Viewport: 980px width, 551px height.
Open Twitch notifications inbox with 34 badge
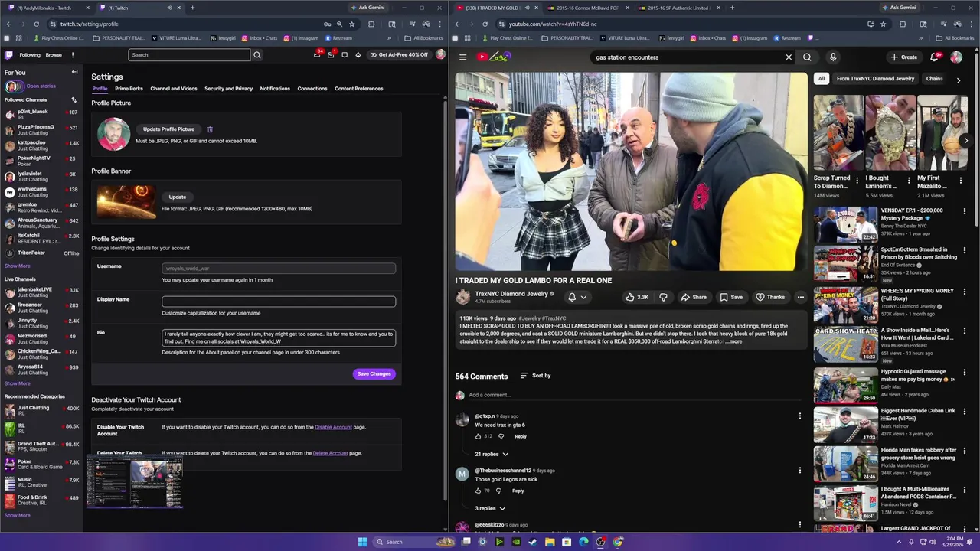pos(317,55)
